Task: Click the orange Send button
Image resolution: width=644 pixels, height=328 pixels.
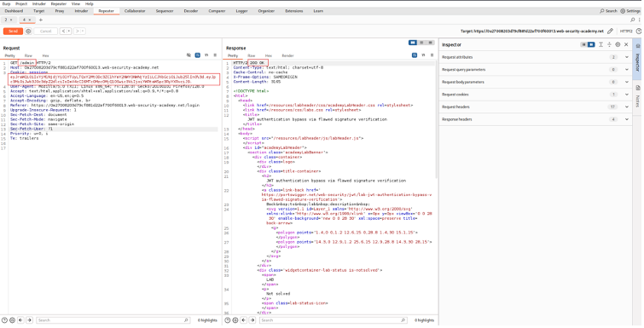Action: click(x=13, y=32)
